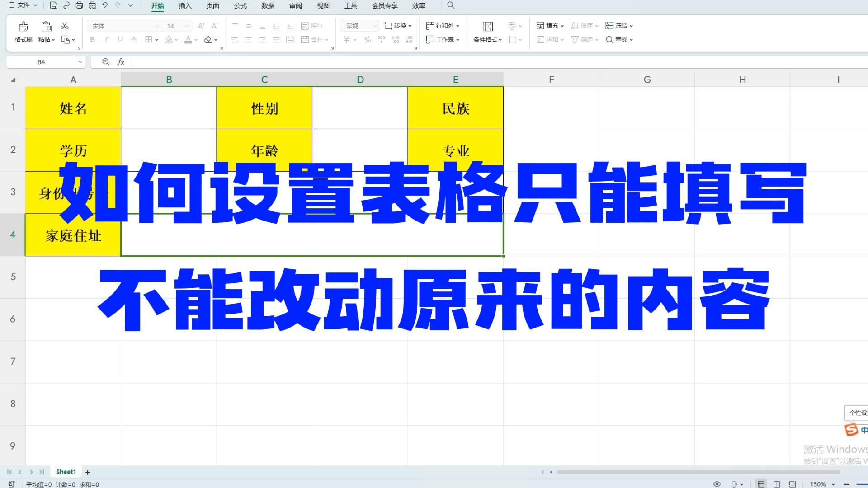868x488 pixels.
Task: Click the 查找 (Find) button
Action: (619, 40)
